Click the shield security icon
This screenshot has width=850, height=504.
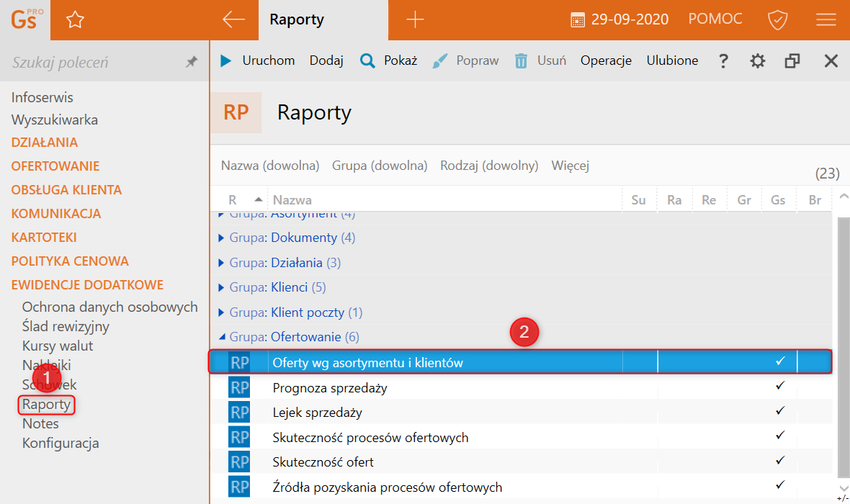[777, 20]
